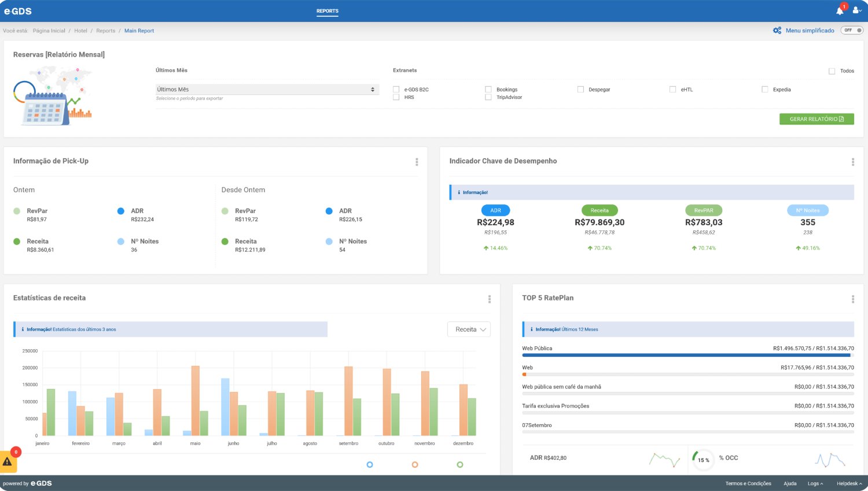This screenshot has height=491, width=868.
Task: Go to Página Inicial breadcrumb
Action: point(49,31)
